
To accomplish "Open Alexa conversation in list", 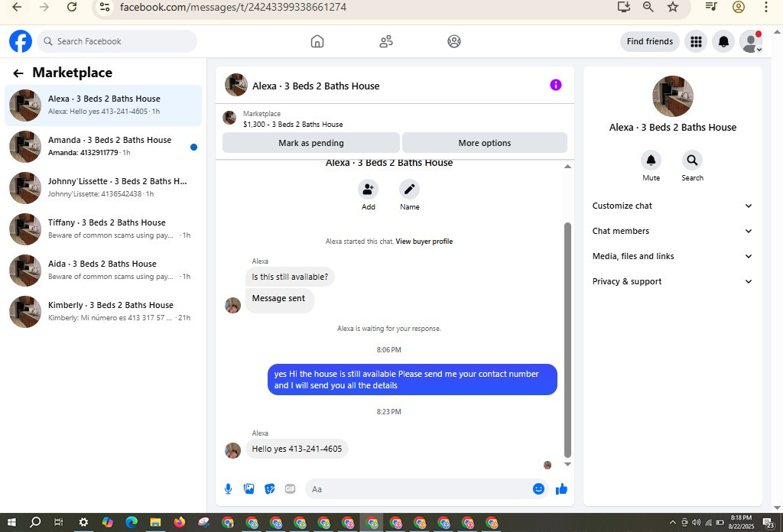I will [x=103, y=105].
